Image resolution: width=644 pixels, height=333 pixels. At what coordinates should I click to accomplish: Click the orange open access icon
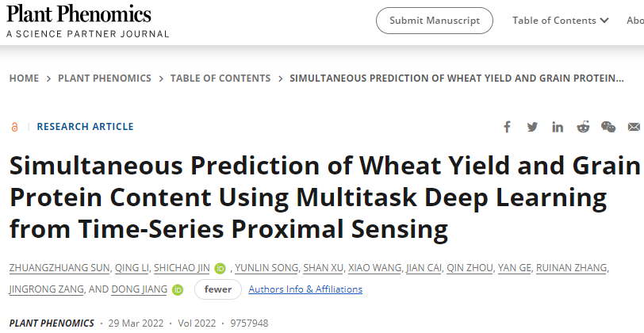coord(14,127)
